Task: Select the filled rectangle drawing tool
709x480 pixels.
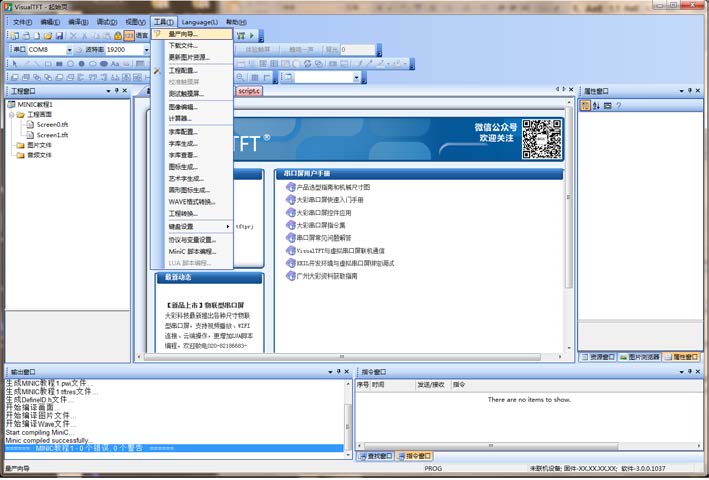Action: point(59,64)
